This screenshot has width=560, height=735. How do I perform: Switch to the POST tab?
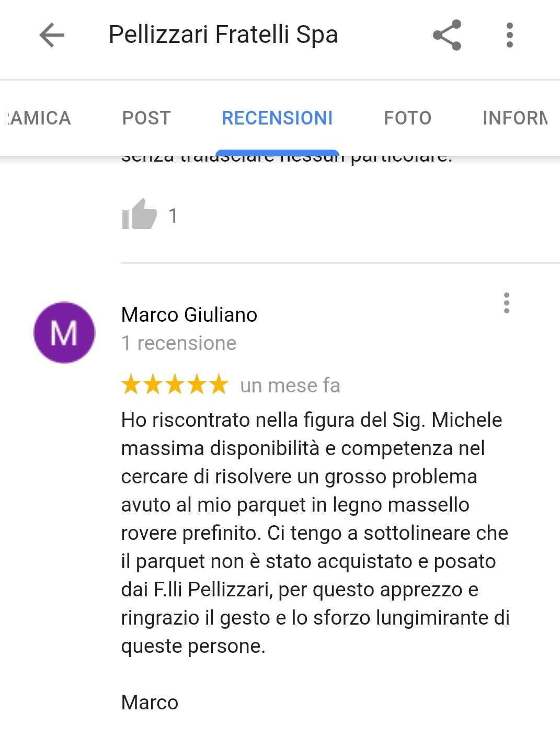[x=146, y=118]
